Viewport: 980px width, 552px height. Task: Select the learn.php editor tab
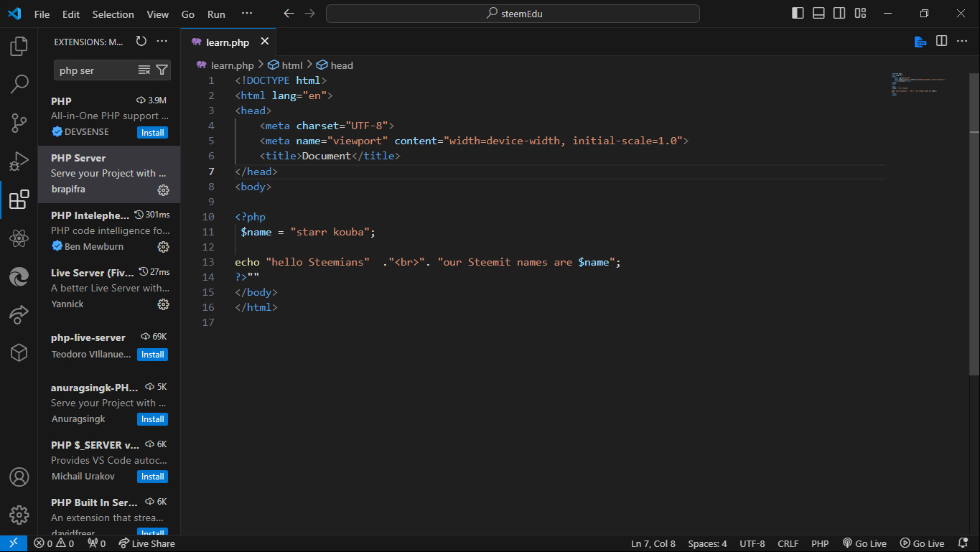click(x=227, y=42)
